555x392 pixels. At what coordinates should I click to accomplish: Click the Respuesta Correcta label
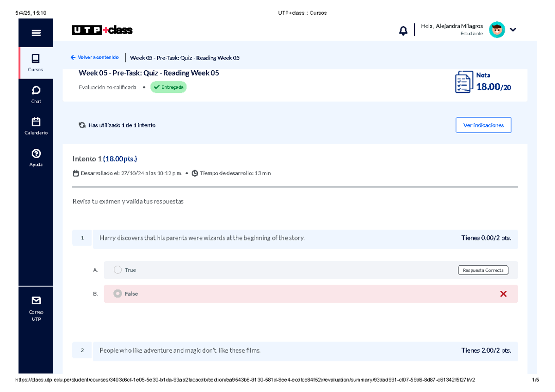[483, 270]
